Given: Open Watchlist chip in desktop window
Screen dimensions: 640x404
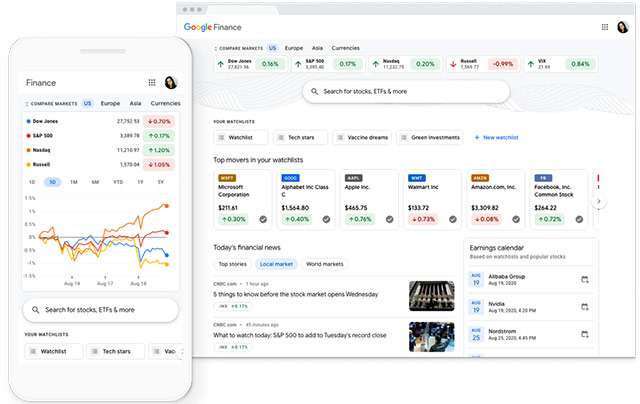Looking at the screenshot, I should [x=240, y=138].
